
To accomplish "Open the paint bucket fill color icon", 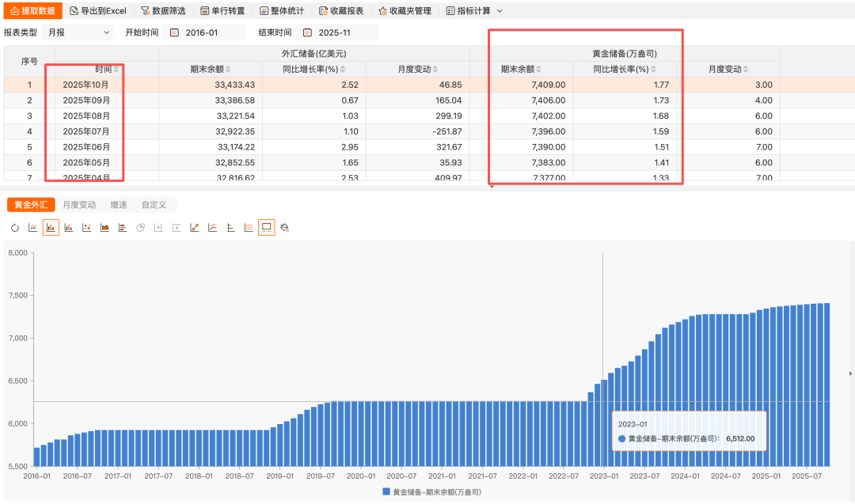I will (x=285, y=228).
